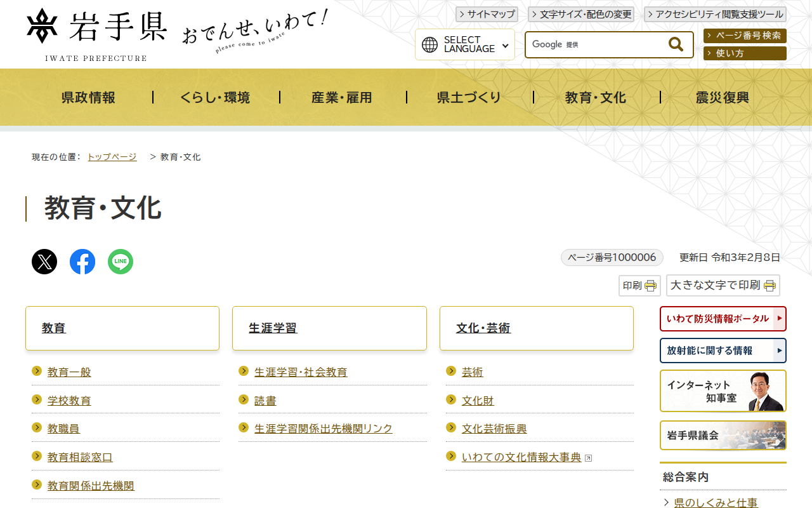Open 県土づくり menu
This screenshot has width=812, height=508.
469,97
